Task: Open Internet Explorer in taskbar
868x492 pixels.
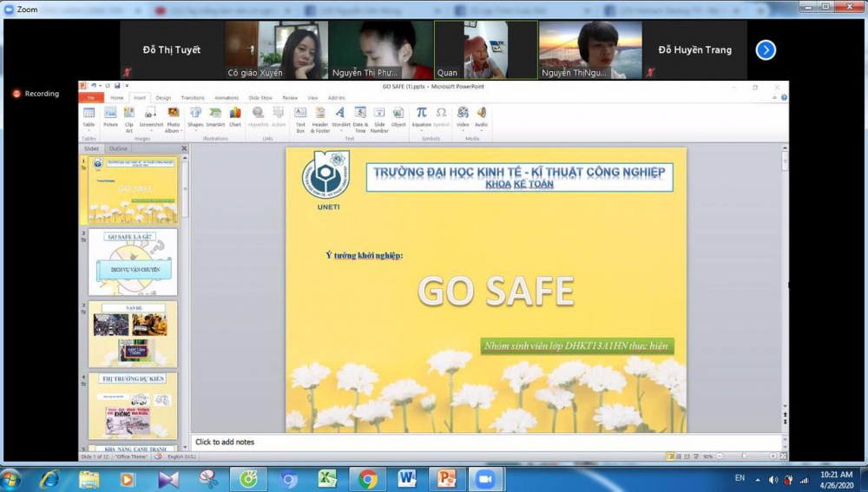Action: coord(49,479)
